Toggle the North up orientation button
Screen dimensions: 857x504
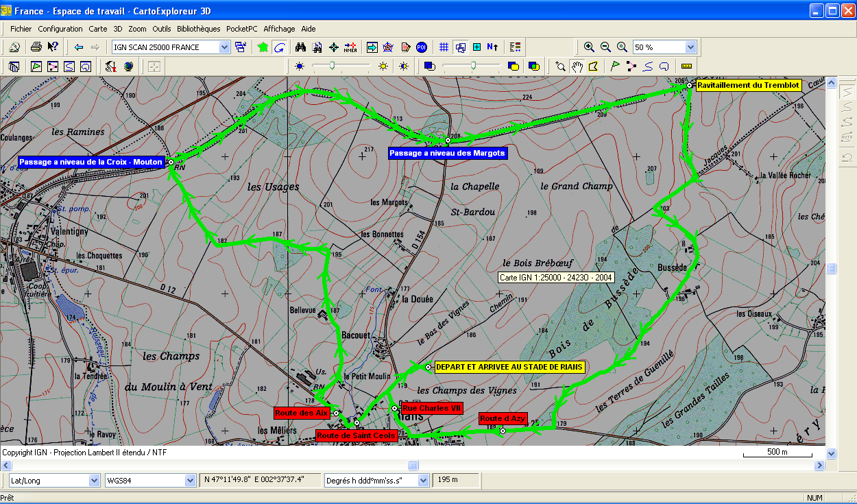pos(492,47)
